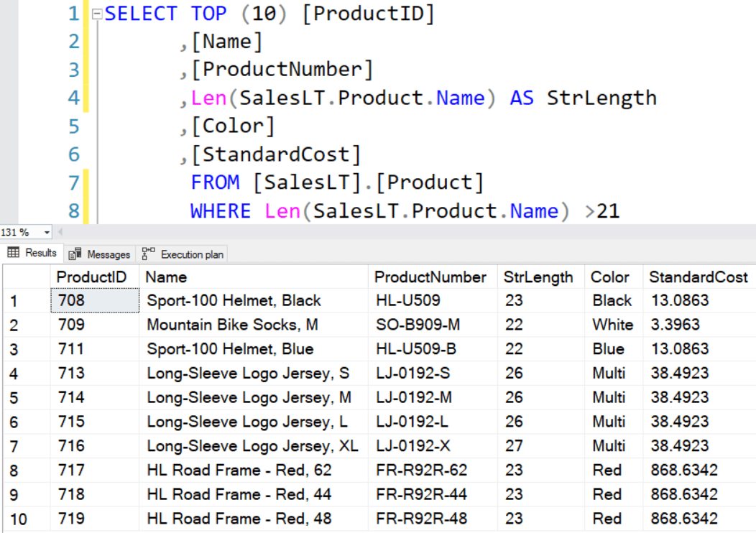Place cursor on 'StrLength' alias in query
The width and height of the screenshot is (756, 533).
601,98
